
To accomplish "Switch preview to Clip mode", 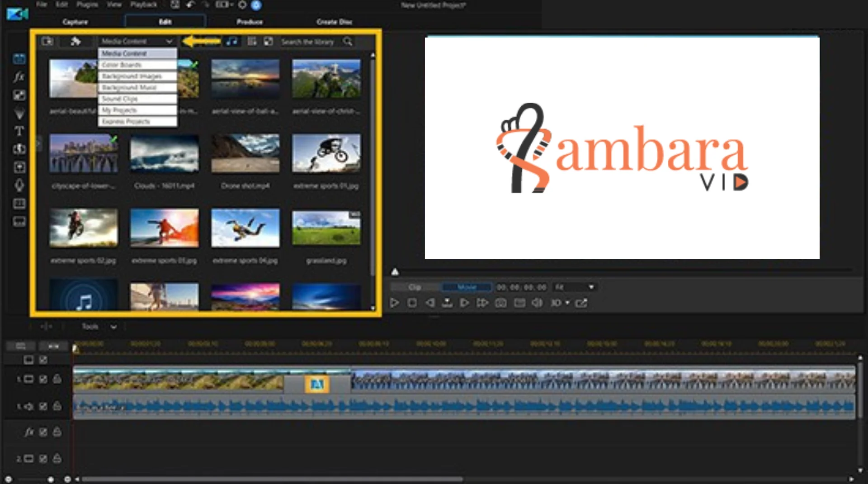I will 415,287.
